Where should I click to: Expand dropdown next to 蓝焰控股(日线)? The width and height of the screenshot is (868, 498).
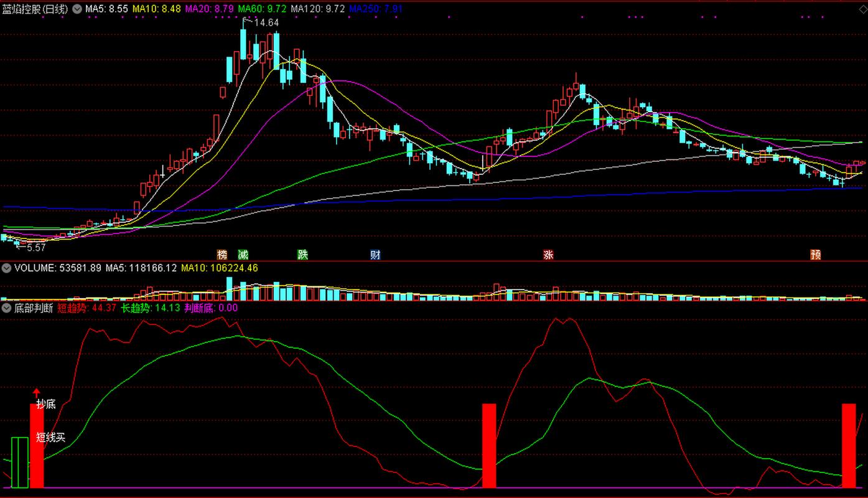click(77, 9)
